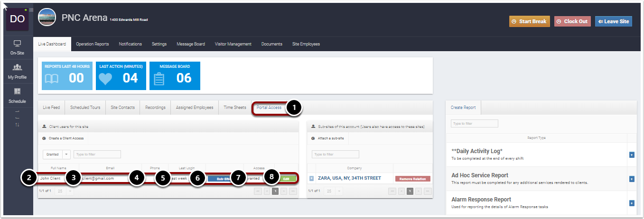Switch to the Scheduled Tours sub-tab
The image size is (644, 219).
(x=85, y=108)
